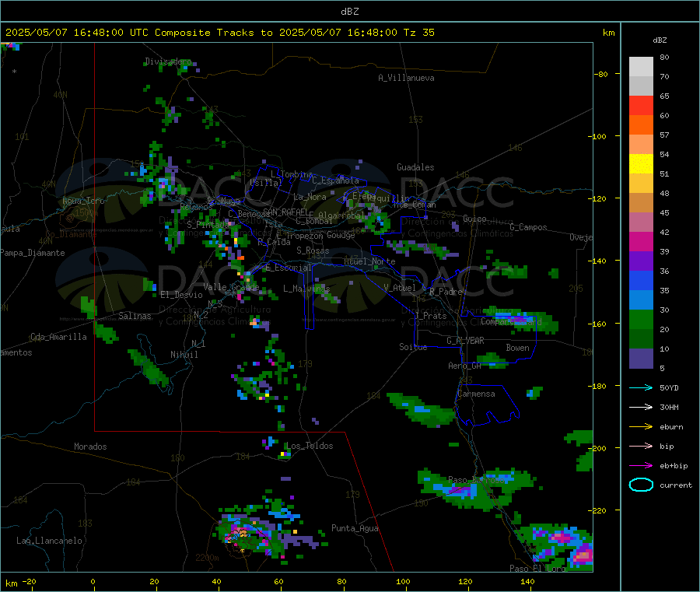Click the magenta eb+bip arrow icon
The width and height of the screenshot is (700, 592).
641,466
